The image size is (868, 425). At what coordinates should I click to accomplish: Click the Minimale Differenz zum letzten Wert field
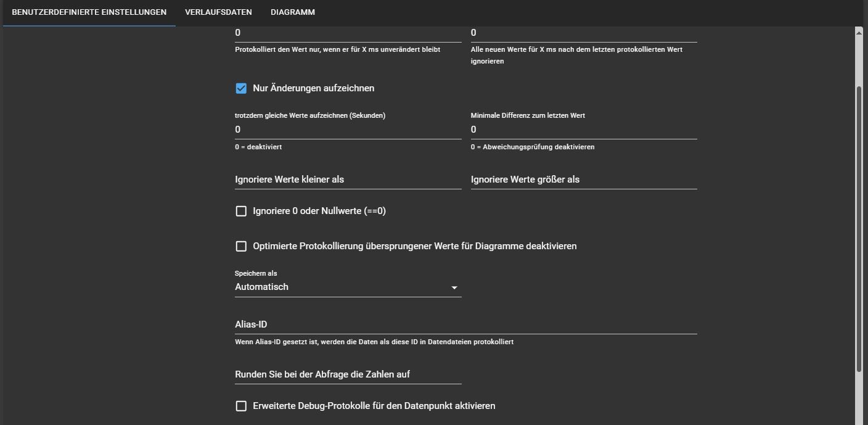pyautogui.click(x=583, y=130)
